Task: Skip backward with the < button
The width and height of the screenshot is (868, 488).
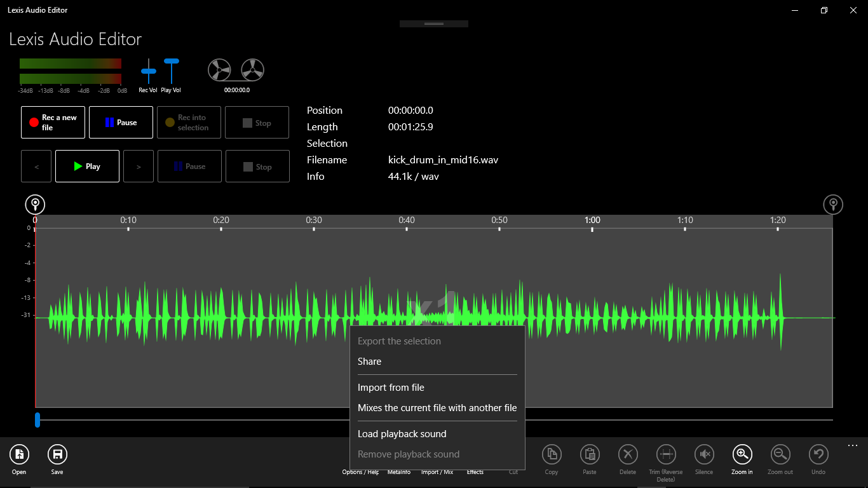Action: click(x=36, y=166)
